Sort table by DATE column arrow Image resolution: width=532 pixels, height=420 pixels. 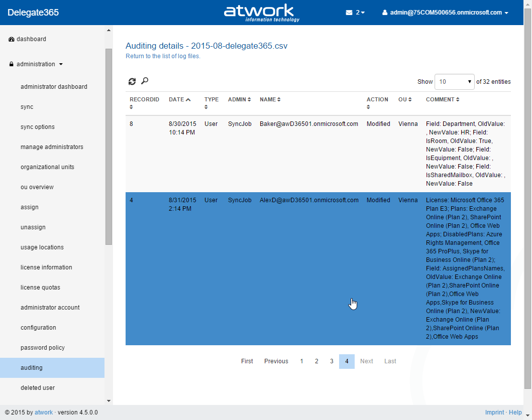tap(188, 99)
